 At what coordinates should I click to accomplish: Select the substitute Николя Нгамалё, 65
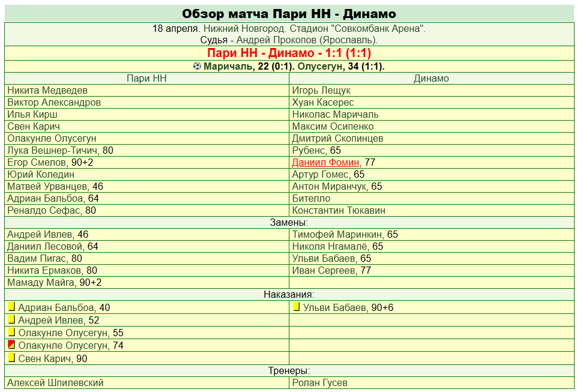pos(338,246)
